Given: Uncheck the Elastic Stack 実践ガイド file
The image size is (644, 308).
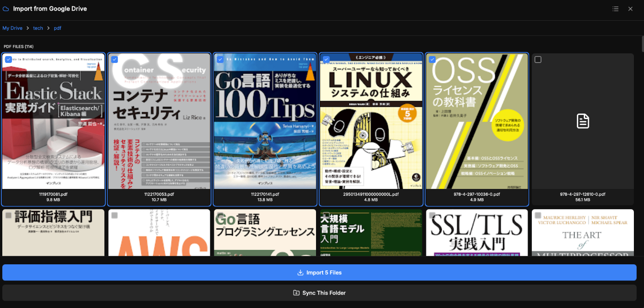Looking at the screenshot, I should tap(8, 59).
